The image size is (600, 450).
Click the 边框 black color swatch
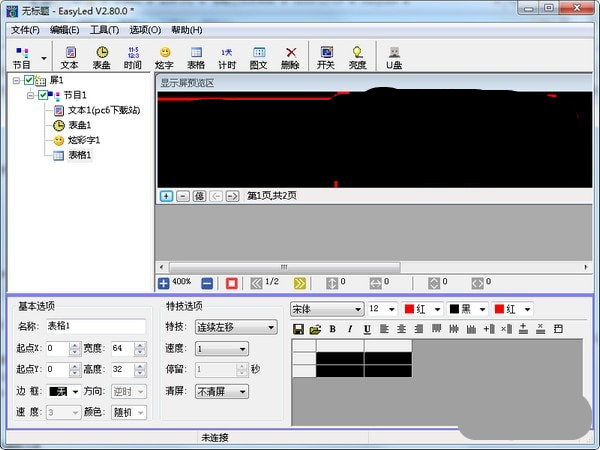point(60,391)
